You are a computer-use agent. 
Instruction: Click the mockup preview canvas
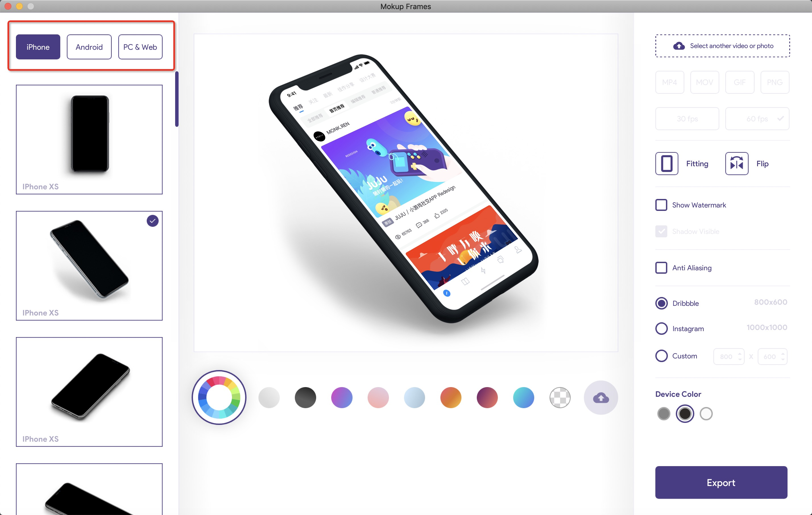pyautogui.click(x=406, y=193)
